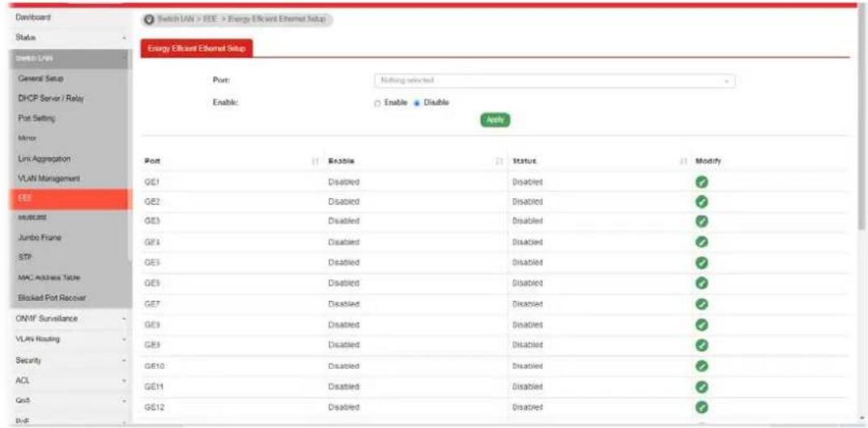Click the Status column header
Image resolution: width=868 pixels, height=428 pixels.
[x=525, y=160]
